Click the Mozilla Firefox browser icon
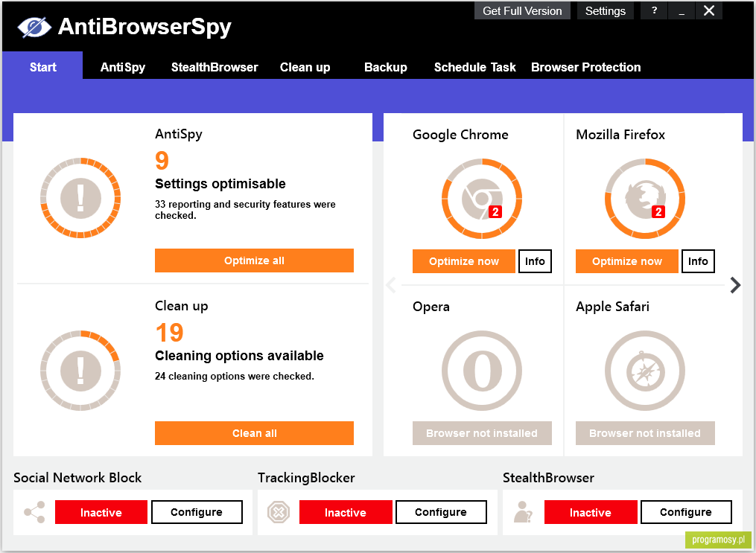The height and width of the screenshot is (553, 756). (x=645, y=199)
